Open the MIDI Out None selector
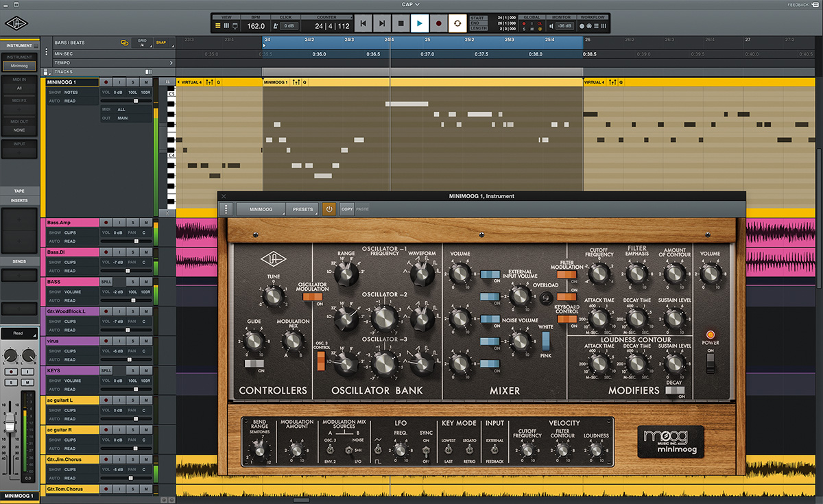 pyautogui.click(x=19, y=130)
